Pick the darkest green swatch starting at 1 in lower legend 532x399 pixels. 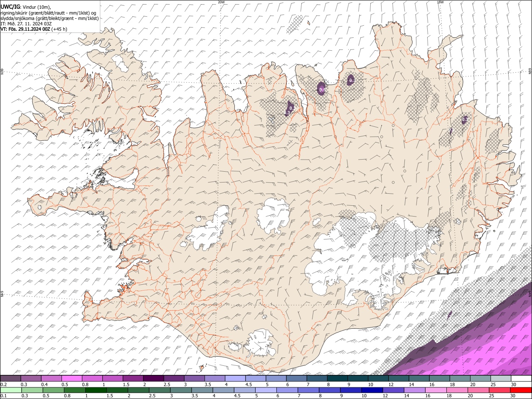[96, 390]
